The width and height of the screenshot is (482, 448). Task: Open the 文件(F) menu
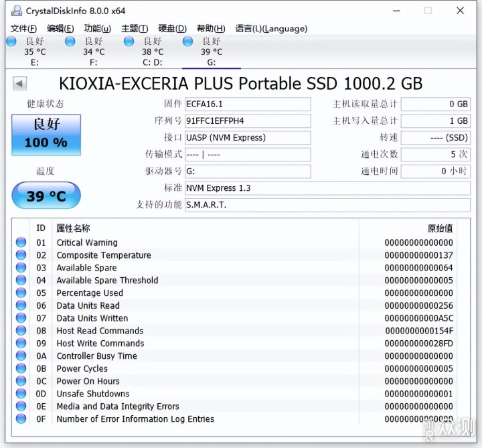point(23,29)
